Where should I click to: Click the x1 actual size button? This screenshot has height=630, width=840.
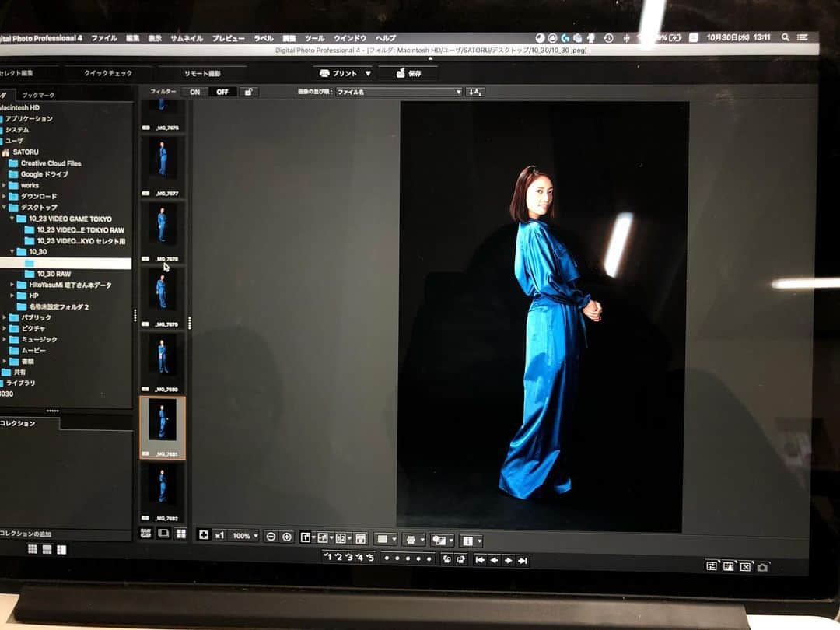219,535
